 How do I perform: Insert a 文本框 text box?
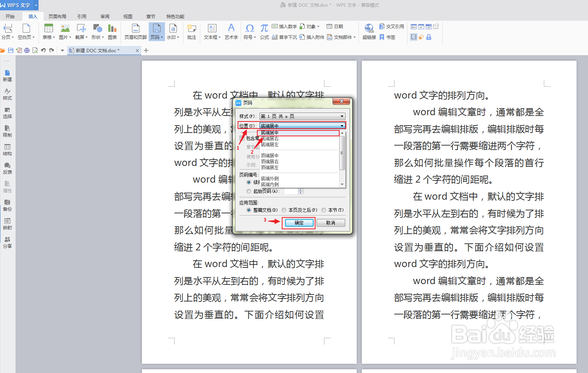click(212, 31)
